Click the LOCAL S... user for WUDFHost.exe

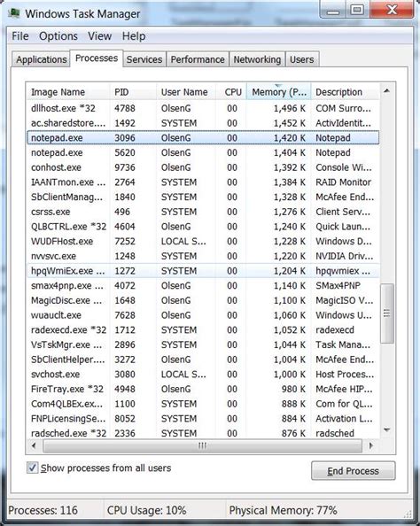click(x=183, y=241)
